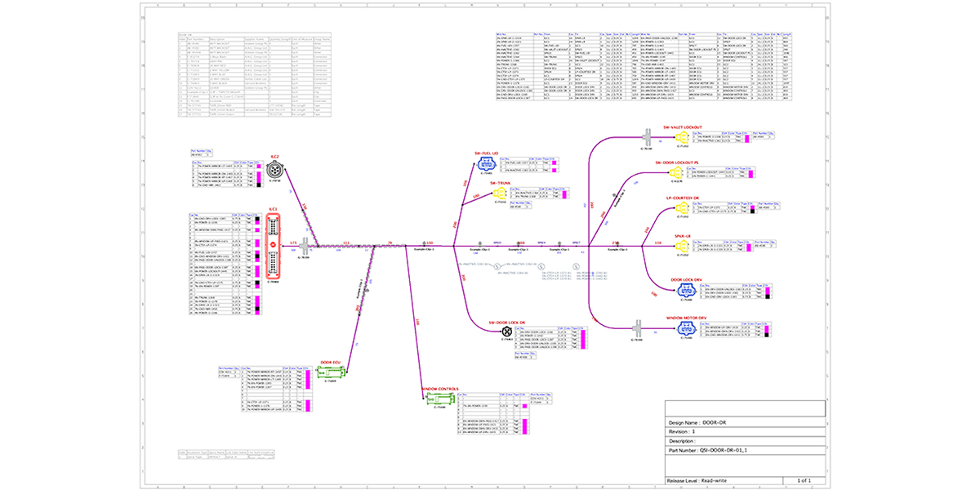Screen dimensions: 980x490
Task: Select the yellow SPKR-LR connector symbol
Action: tap(683, 246)
